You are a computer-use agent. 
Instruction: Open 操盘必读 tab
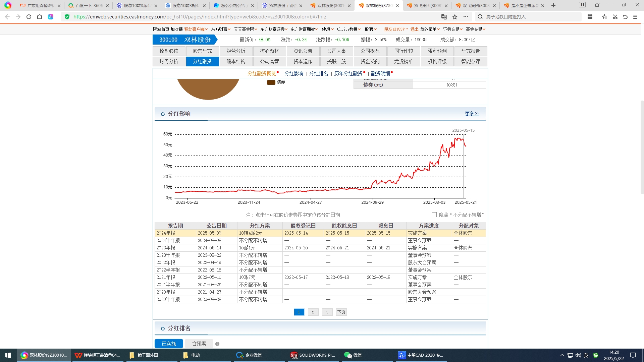click(169, 51)
